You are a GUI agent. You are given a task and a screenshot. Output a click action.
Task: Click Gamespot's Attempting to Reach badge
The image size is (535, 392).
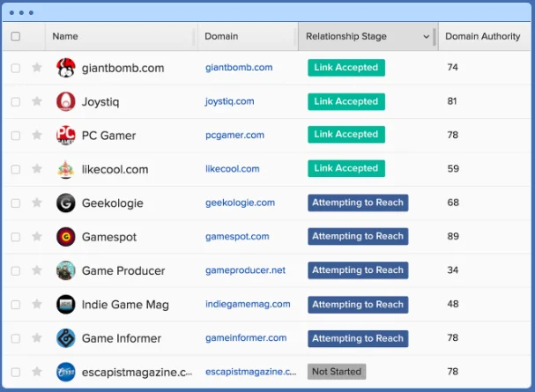pos(358,236)
